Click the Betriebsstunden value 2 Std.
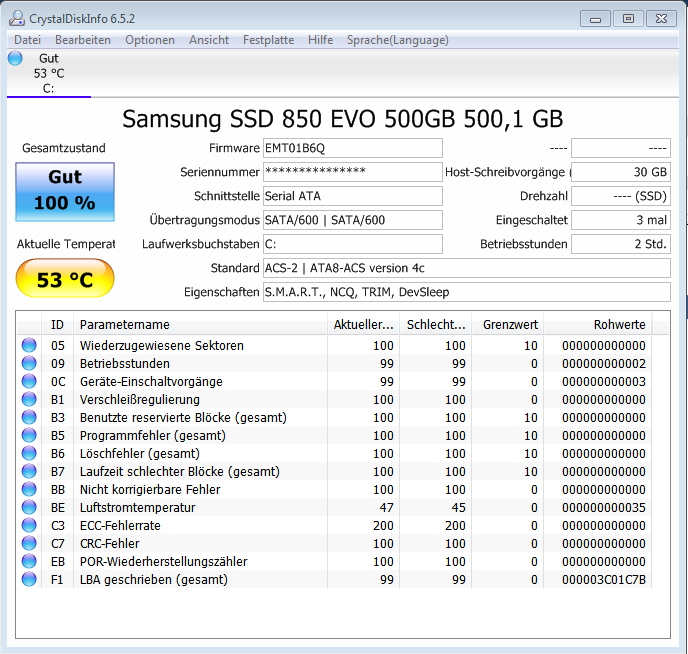This screenshot has width=688, height=654. (621, 244)
